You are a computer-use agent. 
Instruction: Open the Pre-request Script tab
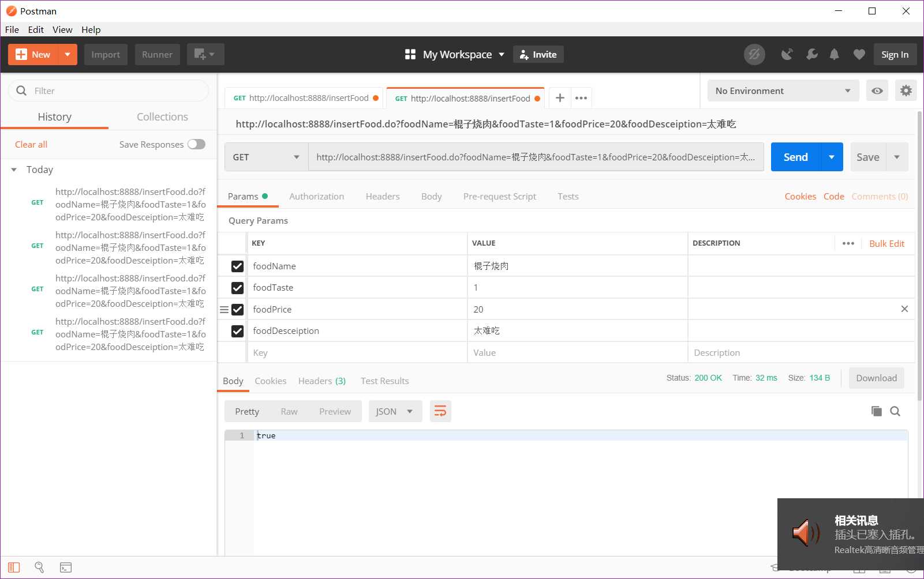coord(500,196)
